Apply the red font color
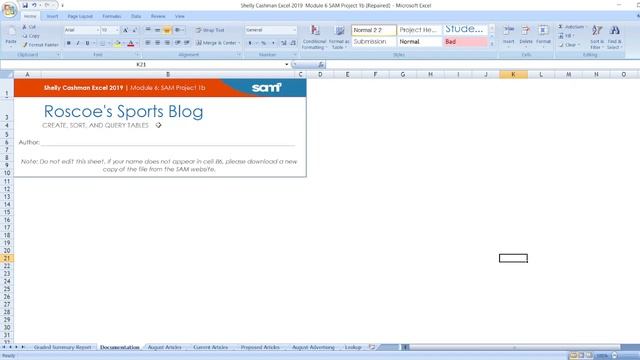The image size is (640, 360). pos(131,43)
